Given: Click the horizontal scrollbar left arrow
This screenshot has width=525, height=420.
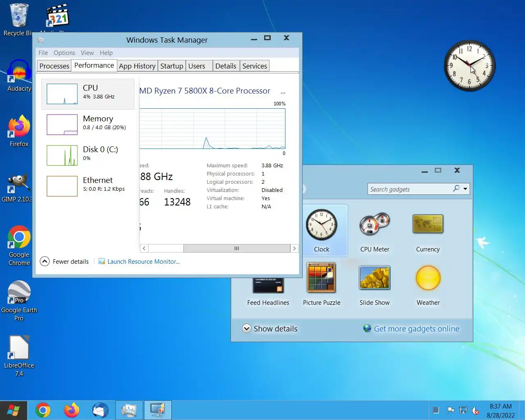Looking at the screenshot, I should coord(144,248).
